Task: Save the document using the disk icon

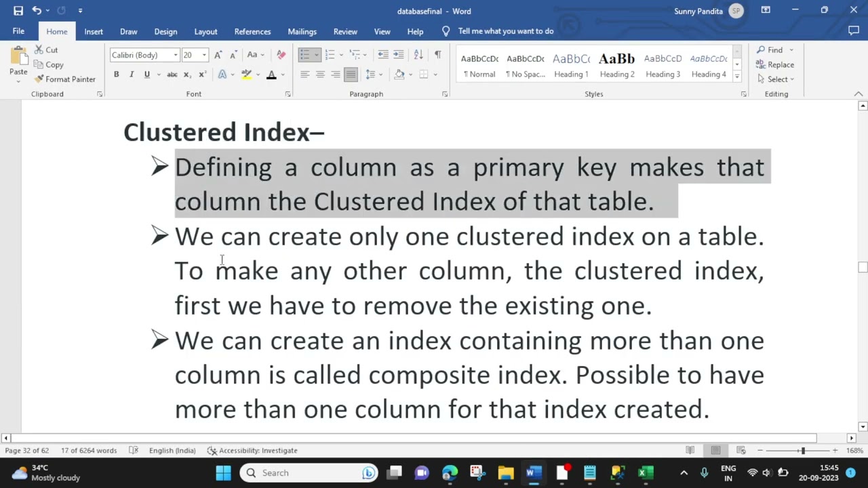Action: click(18, 11)
